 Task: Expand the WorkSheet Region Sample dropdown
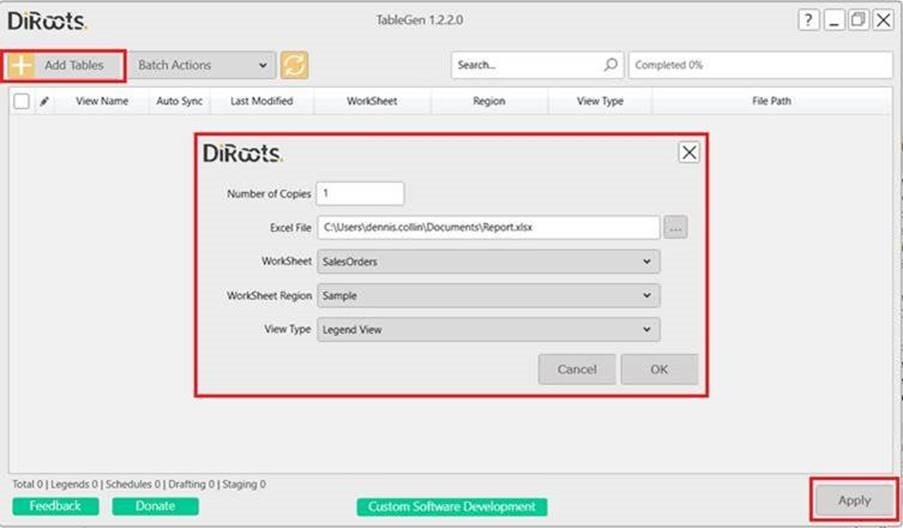point(488,295)
